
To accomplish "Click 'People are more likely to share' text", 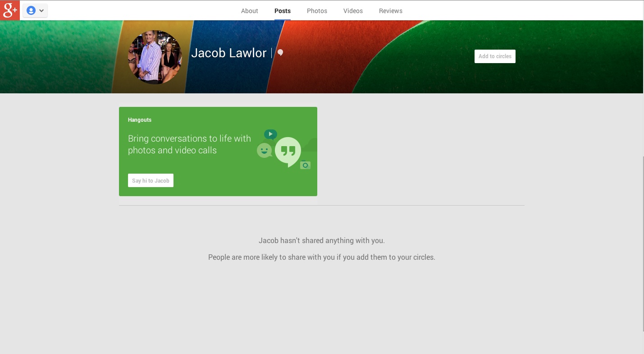I will click(322, 257).
